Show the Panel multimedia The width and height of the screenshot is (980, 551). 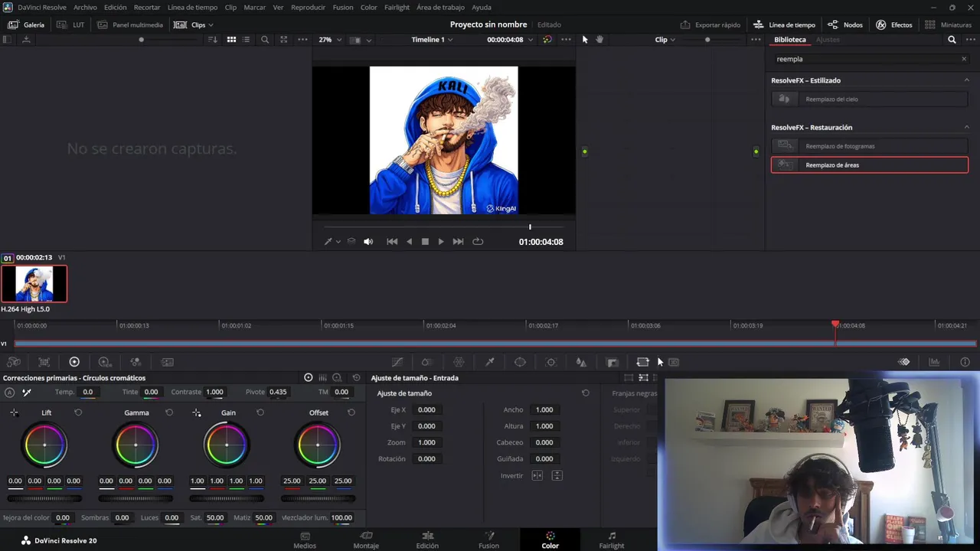[130, 24]
